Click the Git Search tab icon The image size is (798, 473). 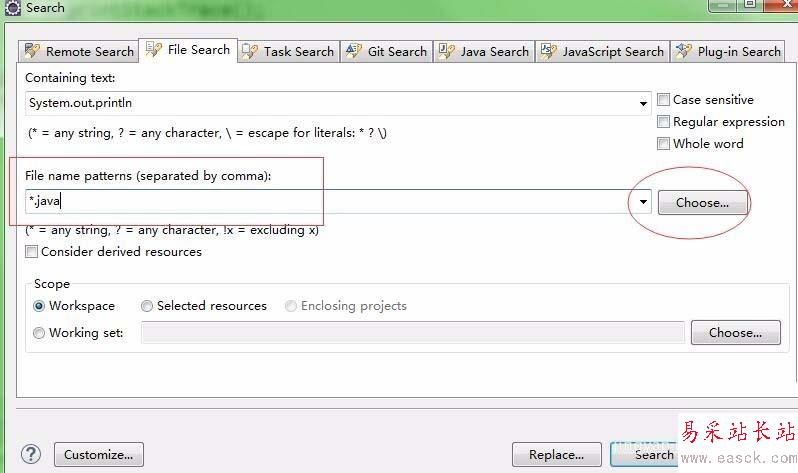click(352, 51)
